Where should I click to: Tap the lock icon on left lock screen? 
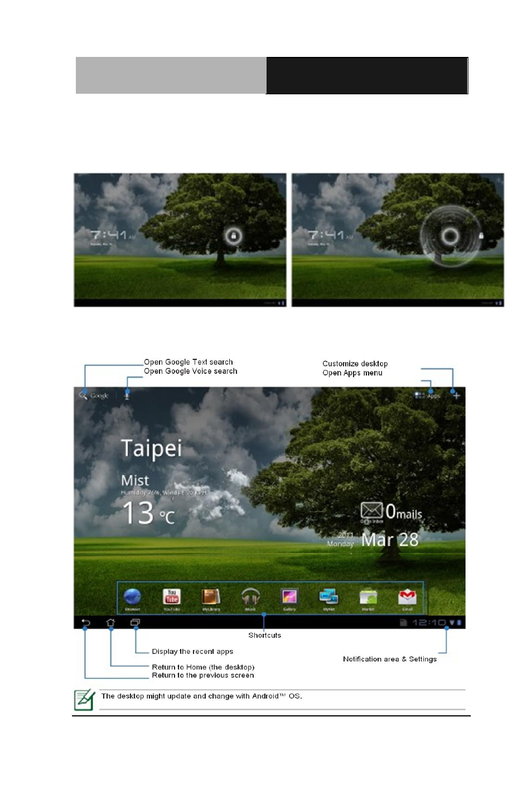(233, 236)
